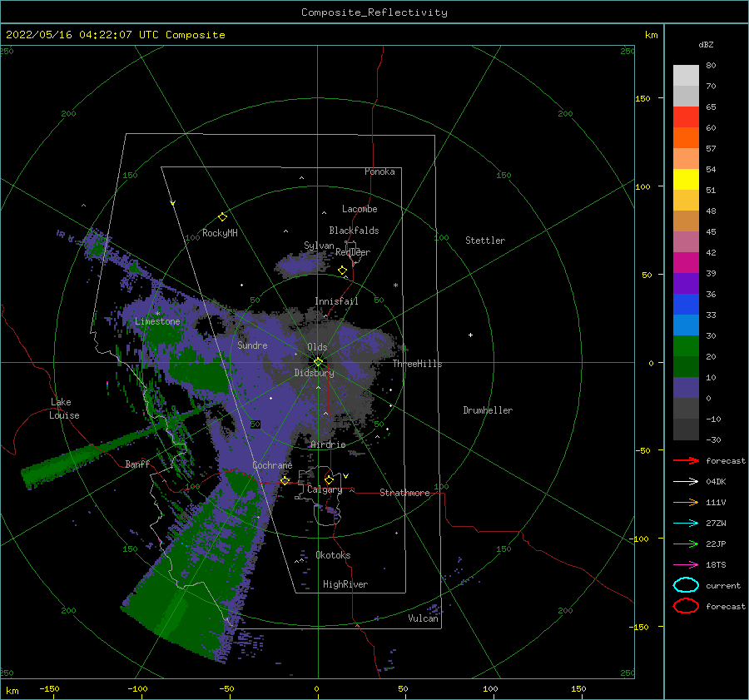749x700 pixels.
Task: Click the Ponoka label
Action: click(379, 171)
